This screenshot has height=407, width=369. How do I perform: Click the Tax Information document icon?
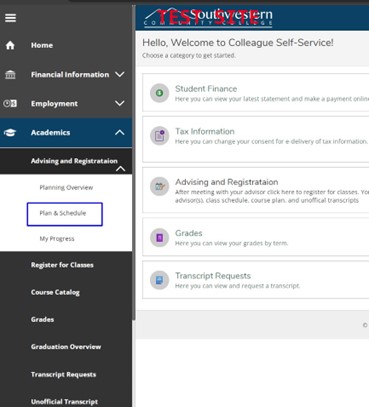[159, 136]
